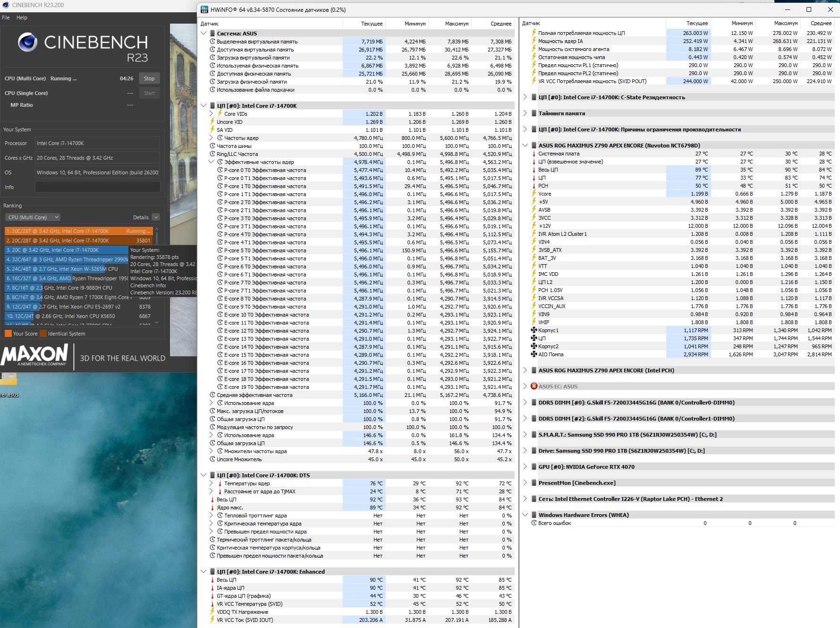Toggle the ranking Details arrow button
This screenshot has width=840, height=628.
pyautogui.click(x=156, y=217)
